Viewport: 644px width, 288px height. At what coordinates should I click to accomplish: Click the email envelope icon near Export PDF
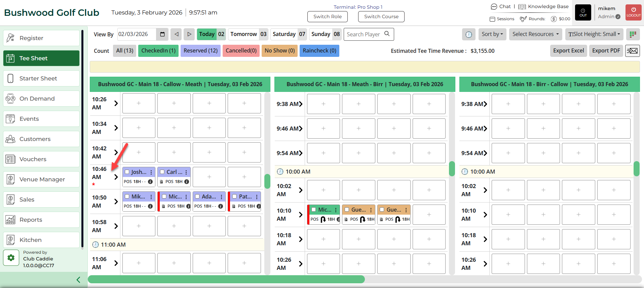point(632,51)
